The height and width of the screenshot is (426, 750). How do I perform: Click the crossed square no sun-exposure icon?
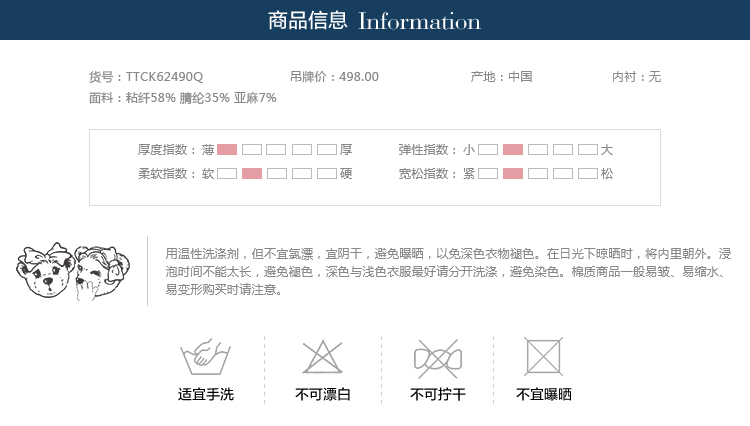click(543, 357)
